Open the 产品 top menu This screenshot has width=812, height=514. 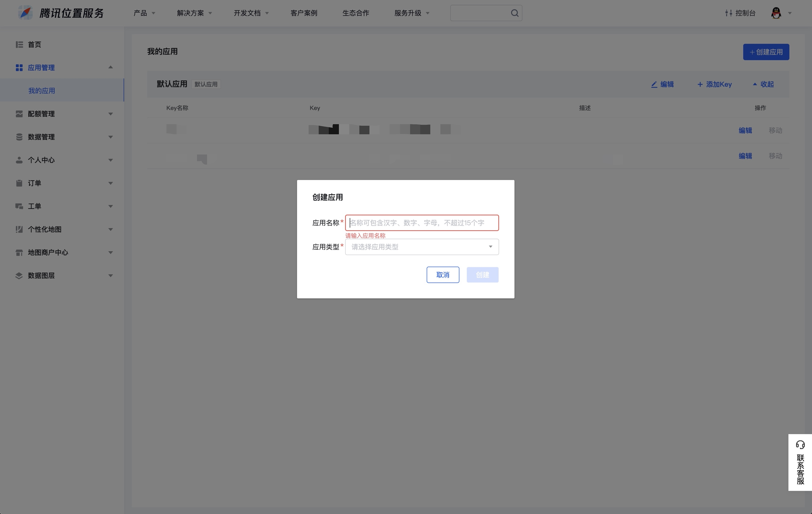click(x=144, y=13)
